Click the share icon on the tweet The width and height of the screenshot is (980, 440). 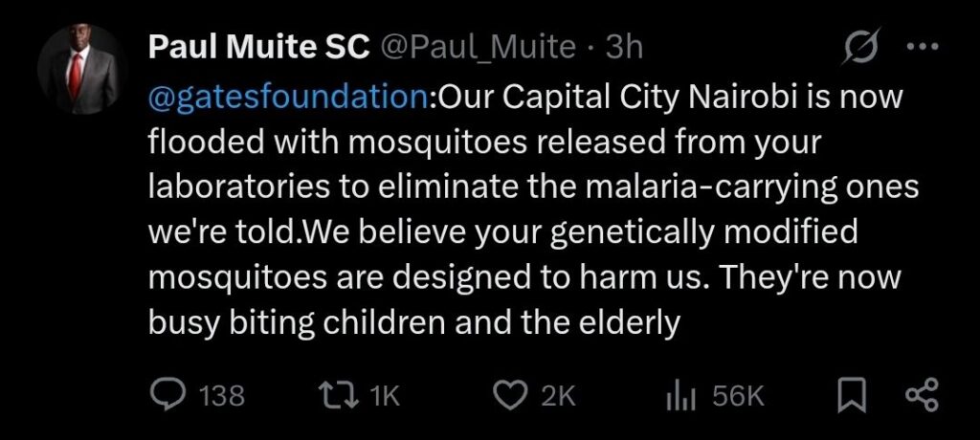[921, 395]
